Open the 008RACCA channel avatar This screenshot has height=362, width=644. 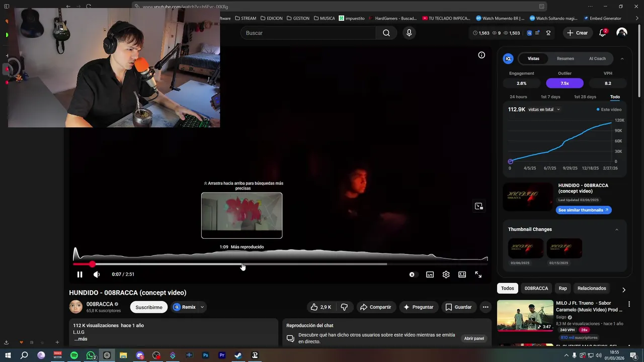pyautogui.click(x=76, y=307)
